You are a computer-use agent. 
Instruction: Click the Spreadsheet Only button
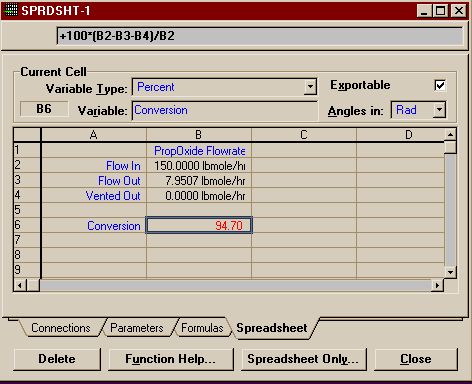tap(303, 359)
